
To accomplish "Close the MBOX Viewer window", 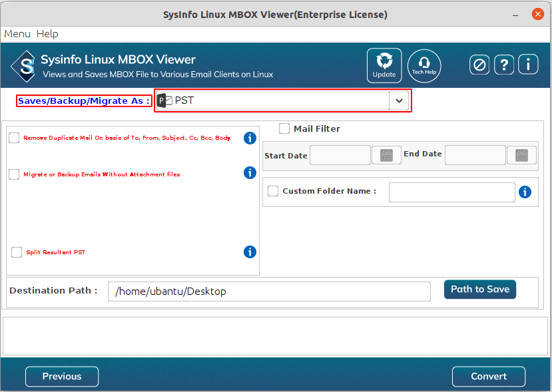I will (537, 14).
